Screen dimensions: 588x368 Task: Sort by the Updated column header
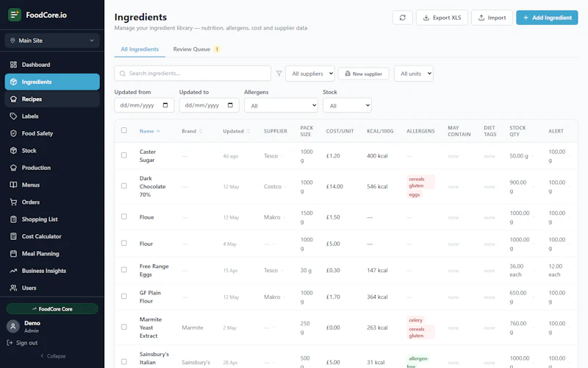pyautogui.click(x=236, y=131)
